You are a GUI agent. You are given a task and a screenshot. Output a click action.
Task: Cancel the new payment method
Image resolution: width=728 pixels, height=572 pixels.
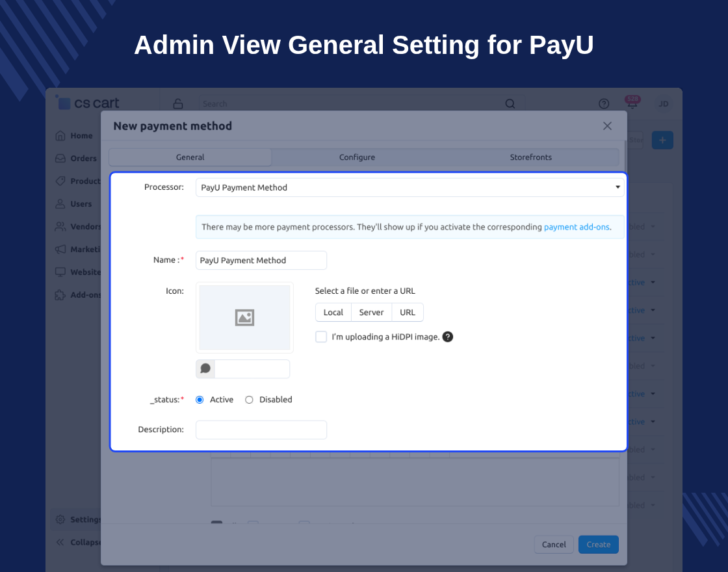(554, 545)
